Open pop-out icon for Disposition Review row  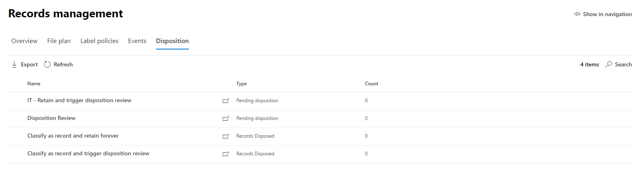tap(226, 119)
